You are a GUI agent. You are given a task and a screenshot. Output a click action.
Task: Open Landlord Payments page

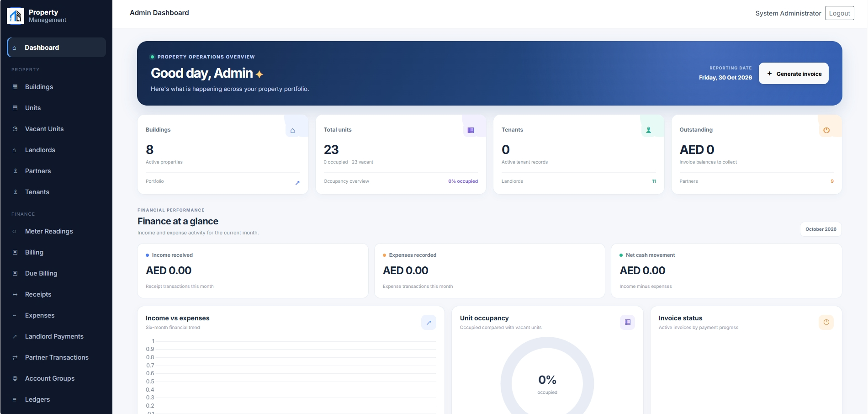point(57,336)
